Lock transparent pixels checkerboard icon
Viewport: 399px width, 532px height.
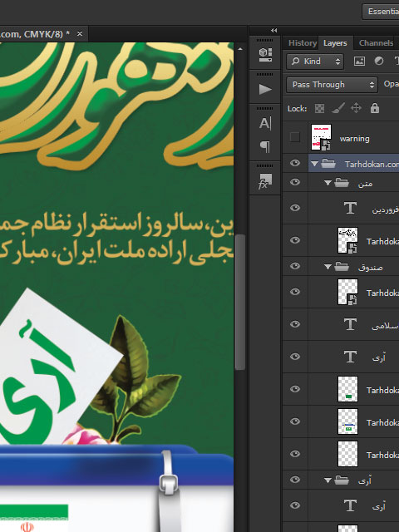(x=319, y=109)
